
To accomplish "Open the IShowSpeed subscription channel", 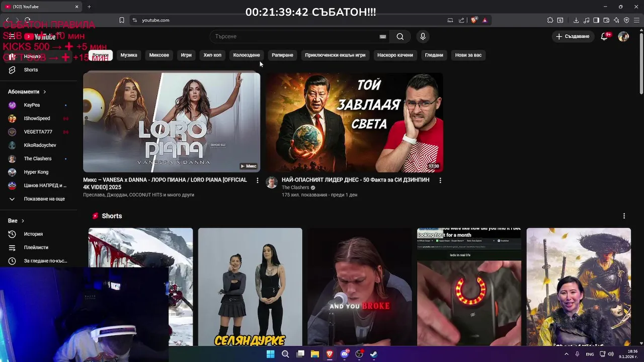I will coord(39,119).
